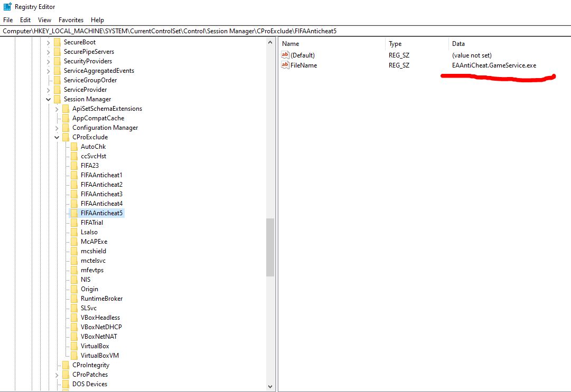Click the mcshield folder icon
The height and width of the screenshot is (392, 571).
point(74,251)
